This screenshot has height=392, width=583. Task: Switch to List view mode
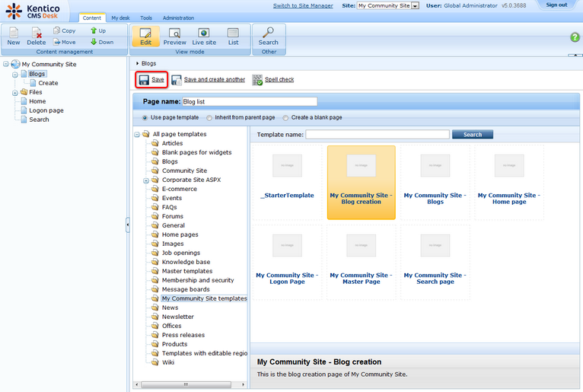click(233, 37)
